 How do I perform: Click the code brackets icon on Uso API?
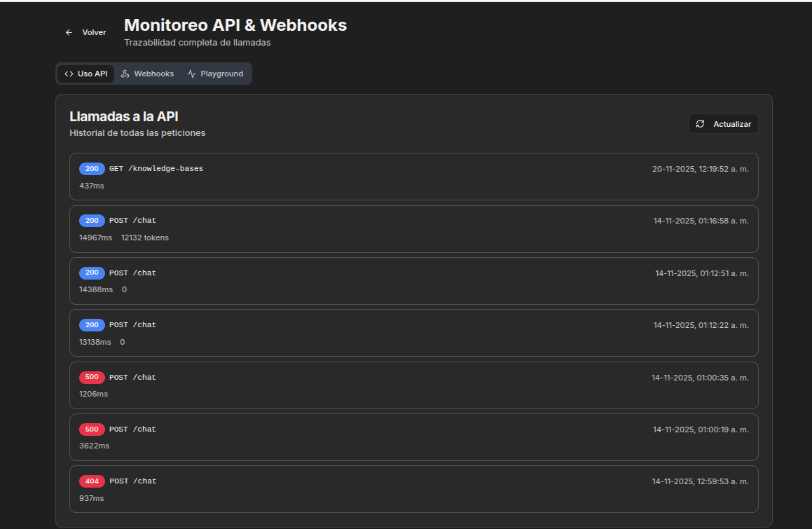(69, 74)
